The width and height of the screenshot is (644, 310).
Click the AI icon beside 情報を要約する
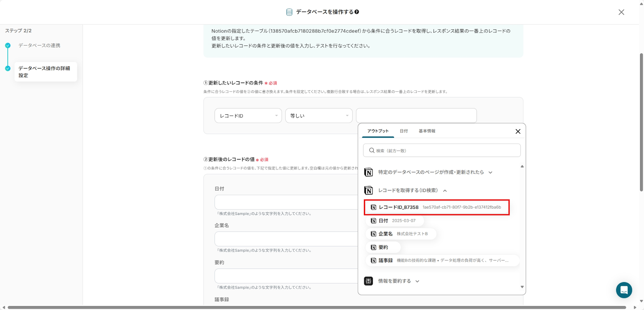[368, 281]
